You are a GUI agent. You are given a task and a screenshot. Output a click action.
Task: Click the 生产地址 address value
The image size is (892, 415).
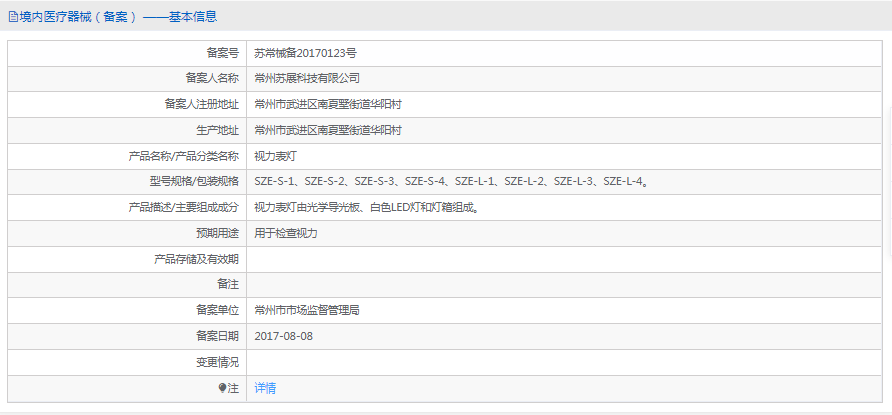coord(328,131)
